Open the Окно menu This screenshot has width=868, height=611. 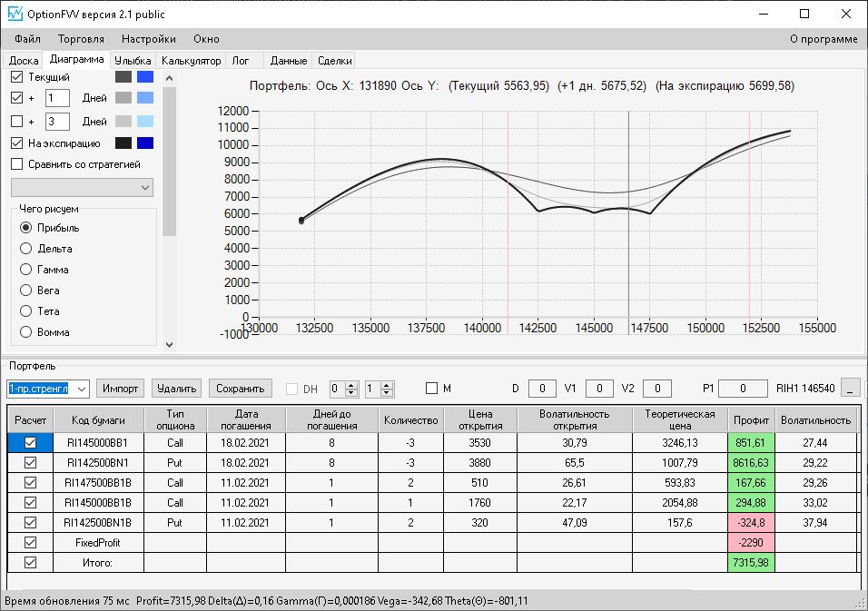click(206, 39)
